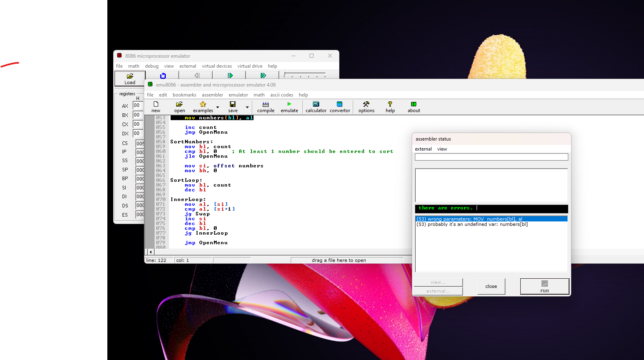Open a file with the open icon
644x360 pixels.
pos(179,107)
